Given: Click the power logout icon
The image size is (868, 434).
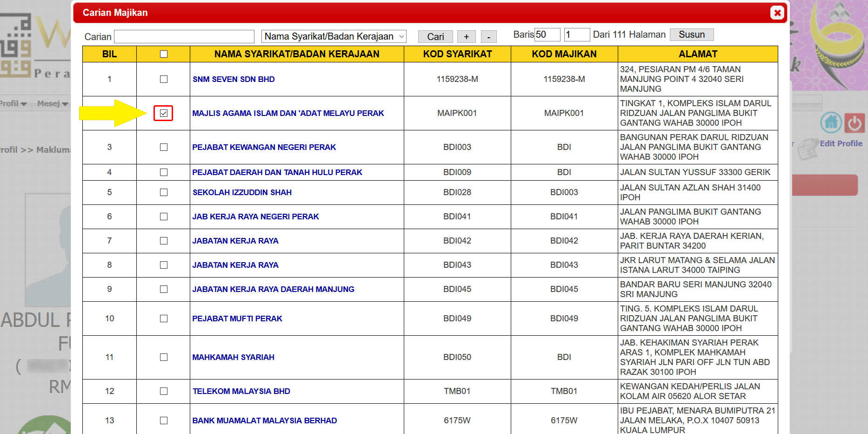Looking at the screenshot, I should 855,123.
